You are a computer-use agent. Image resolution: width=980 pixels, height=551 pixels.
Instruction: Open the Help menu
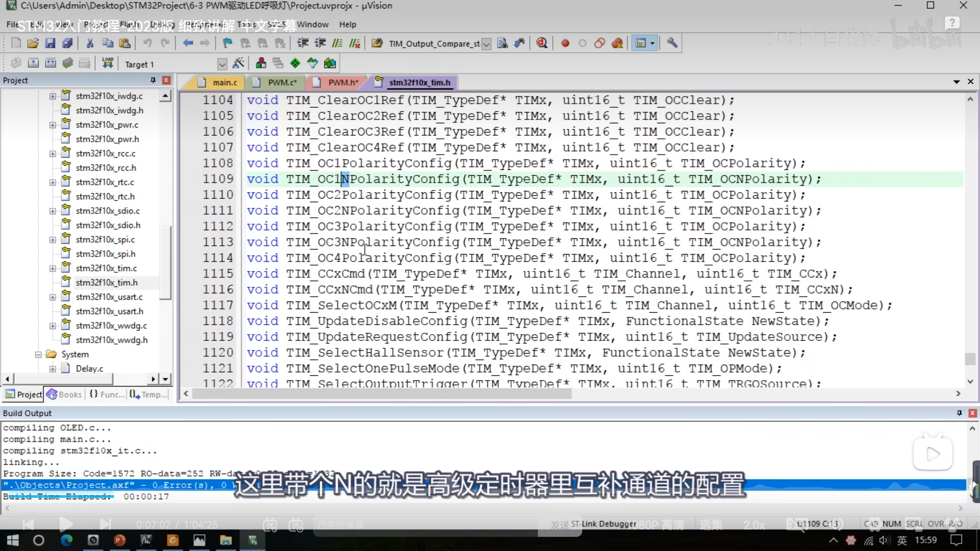click(347, 24)
